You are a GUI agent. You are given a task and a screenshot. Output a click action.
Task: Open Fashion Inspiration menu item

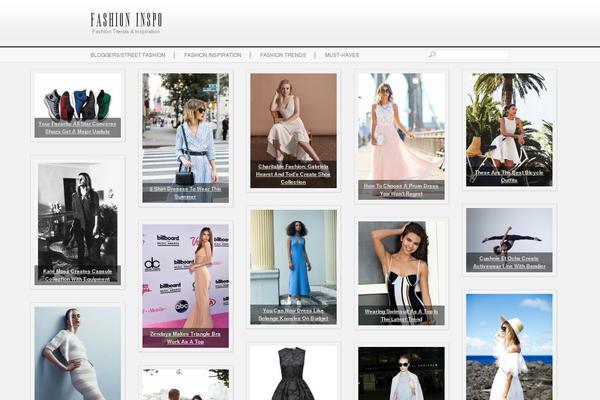(213, 55)
